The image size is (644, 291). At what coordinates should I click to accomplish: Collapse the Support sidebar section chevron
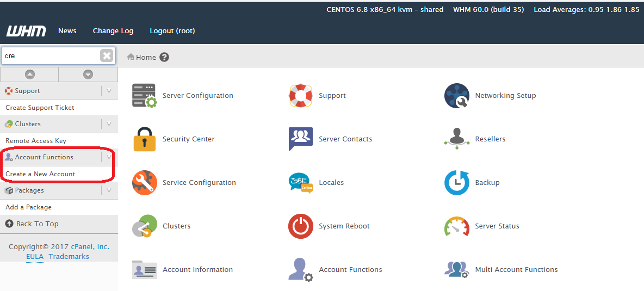click(x=109, y=91)
